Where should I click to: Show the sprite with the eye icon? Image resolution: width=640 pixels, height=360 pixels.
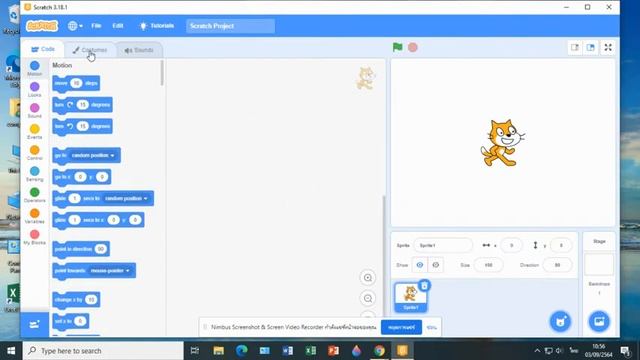click(420, 265)
